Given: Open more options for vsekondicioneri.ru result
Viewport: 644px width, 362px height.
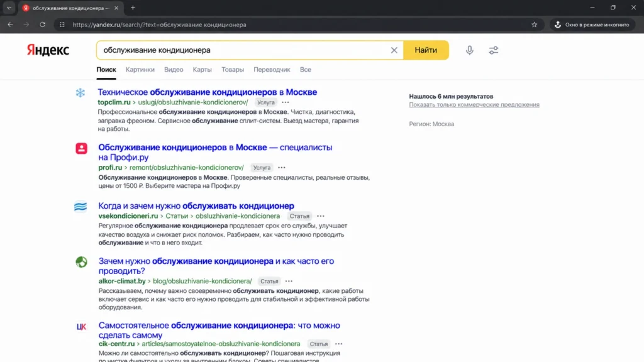Looking at the screenshot, I should (320, 216).
